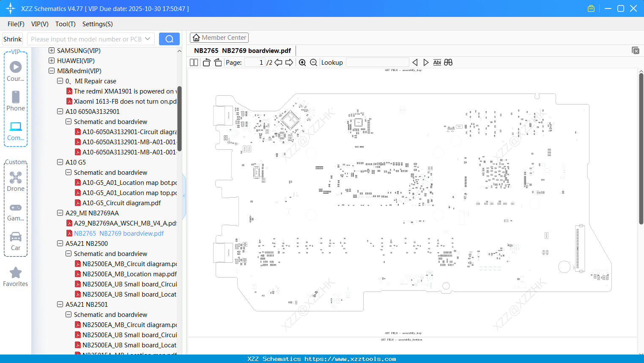Open the File(F) menu
Viewport: 644px width, 363px height.
[16, 24]
